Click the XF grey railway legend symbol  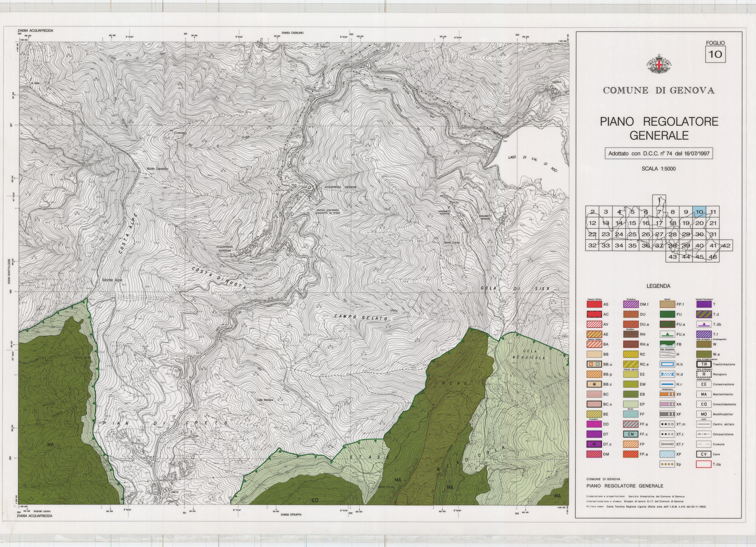point(667,414)
